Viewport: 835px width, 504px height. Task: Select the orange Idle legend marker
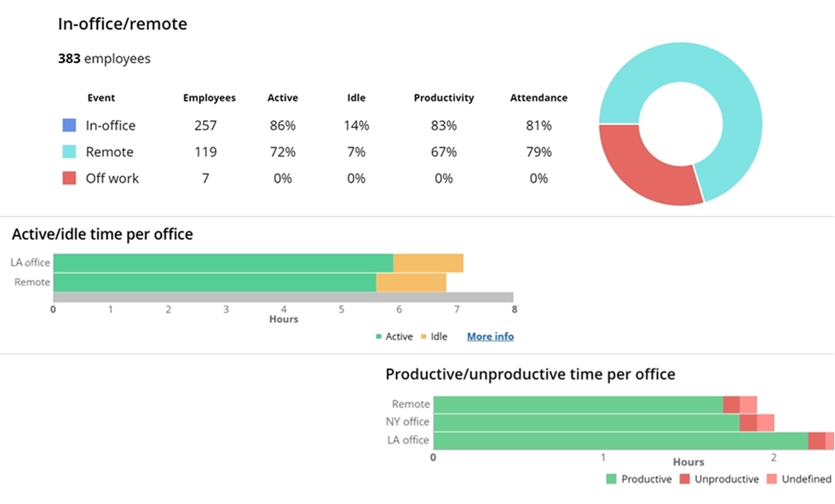[x=425, y=336]
